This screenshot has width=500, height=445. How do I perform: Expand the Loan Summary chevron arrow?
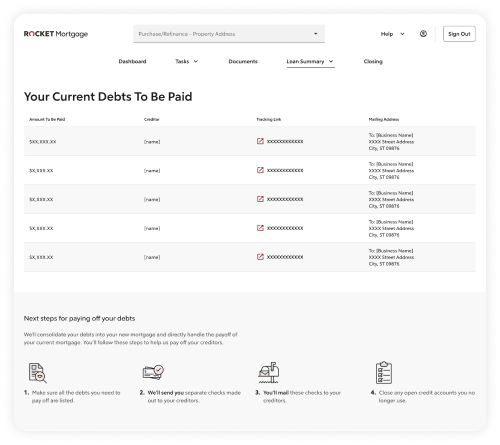tap(331, 61)
